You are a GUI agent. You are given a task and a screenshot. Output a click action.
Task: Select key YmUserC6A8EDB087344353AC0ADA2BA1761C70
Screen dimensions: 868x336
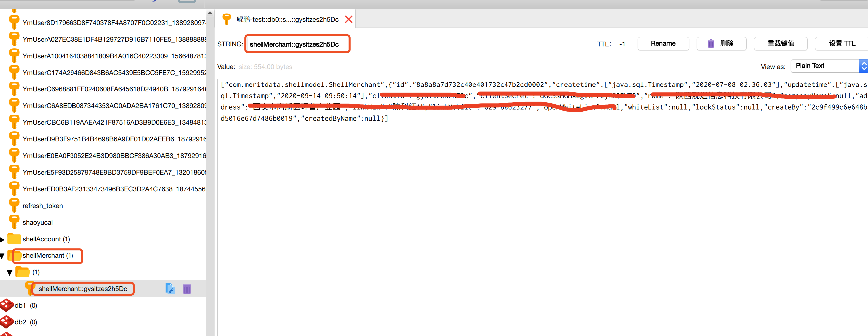coord(114,105)
